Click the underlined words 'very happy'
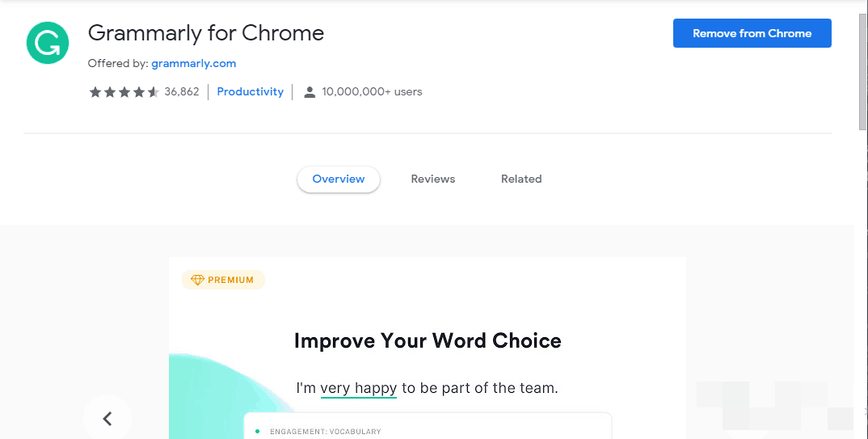The height and width of the screenshot is (439, 868). [359, 388]
